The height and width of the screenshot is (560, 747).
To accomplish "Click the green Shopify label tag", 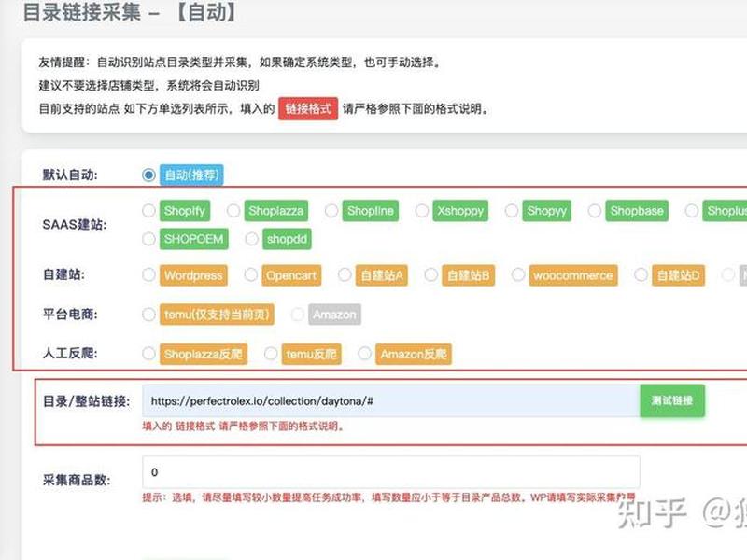I will pos(184,211).
